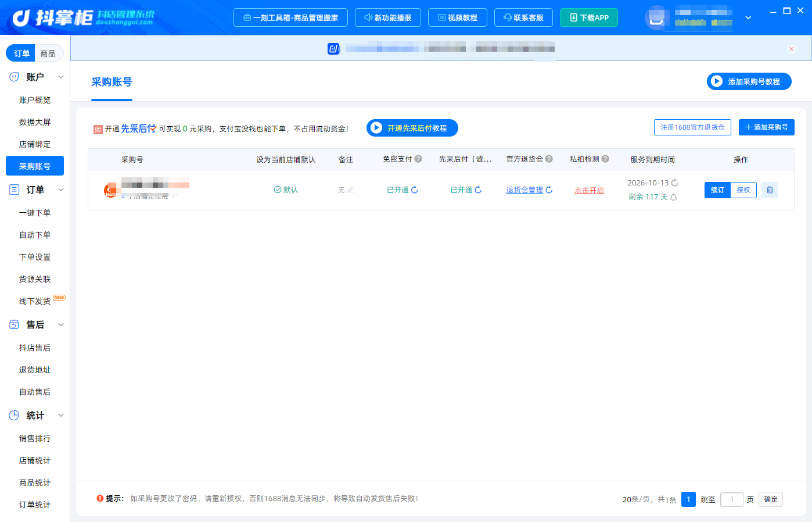
Task: Open 订单统计 in sidebar
Action: point(35,505)
